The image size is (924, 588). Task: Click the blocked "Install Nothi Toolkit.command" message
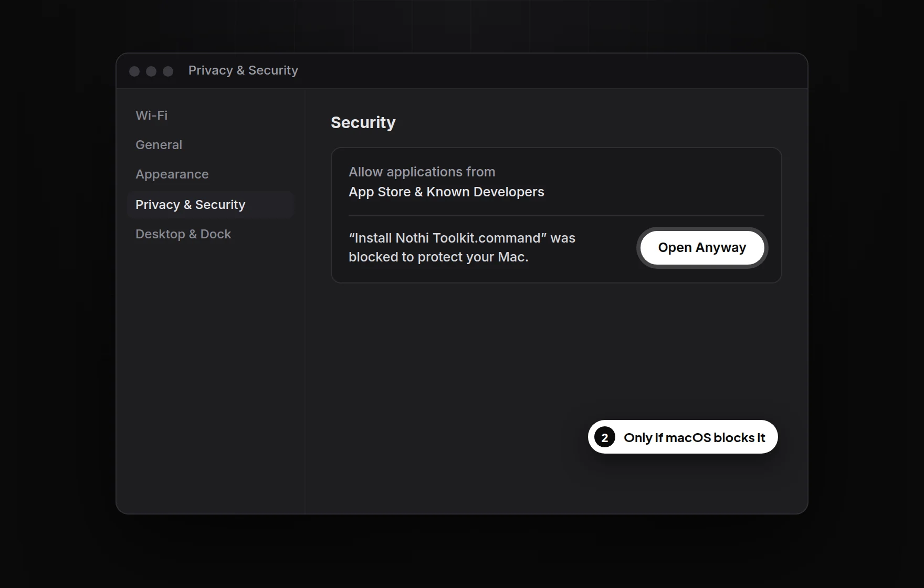pyautogui.click(x=462, y=247)
